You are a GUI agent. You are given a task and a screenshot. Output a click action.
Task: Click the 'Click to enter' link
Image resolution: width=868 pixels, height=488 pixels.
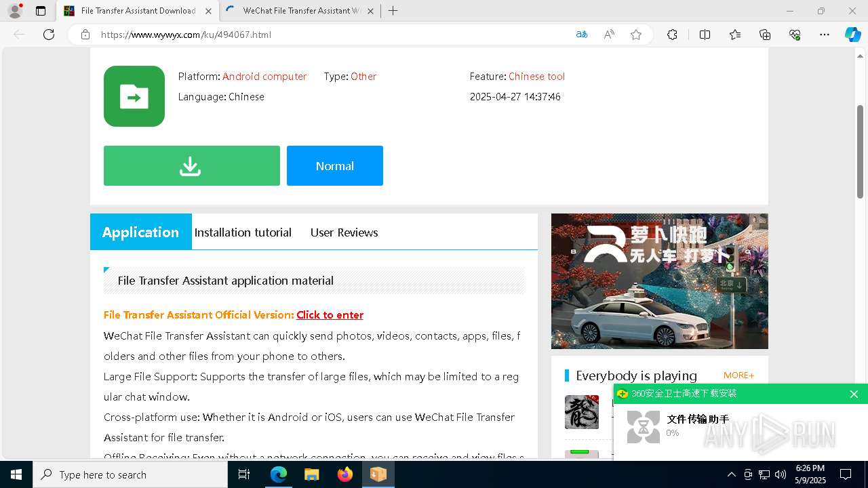(330, 315)
